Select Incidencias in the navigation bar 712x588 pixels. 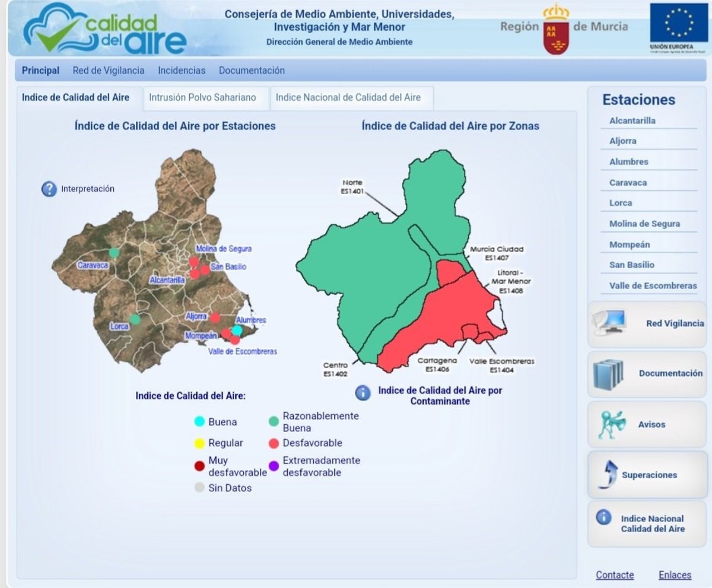coord(182,71)
